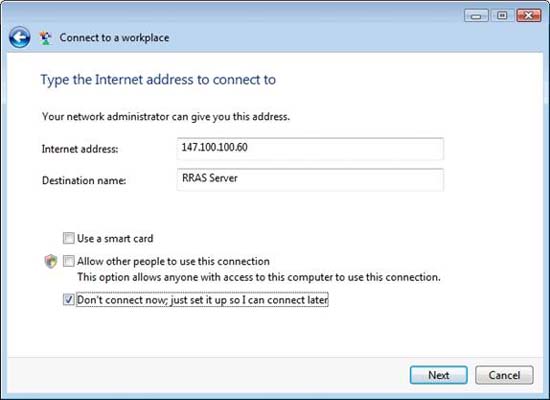Maximize the wizard window
This screenshot has width=550, height=400.
[502, 15]
